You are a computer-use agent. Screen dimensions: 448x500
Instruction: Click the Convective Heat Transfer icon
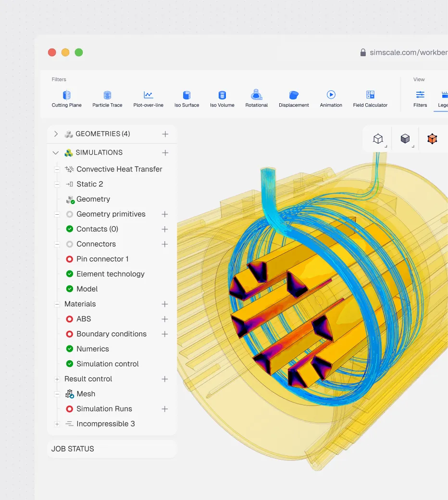[x=69, y=169]
